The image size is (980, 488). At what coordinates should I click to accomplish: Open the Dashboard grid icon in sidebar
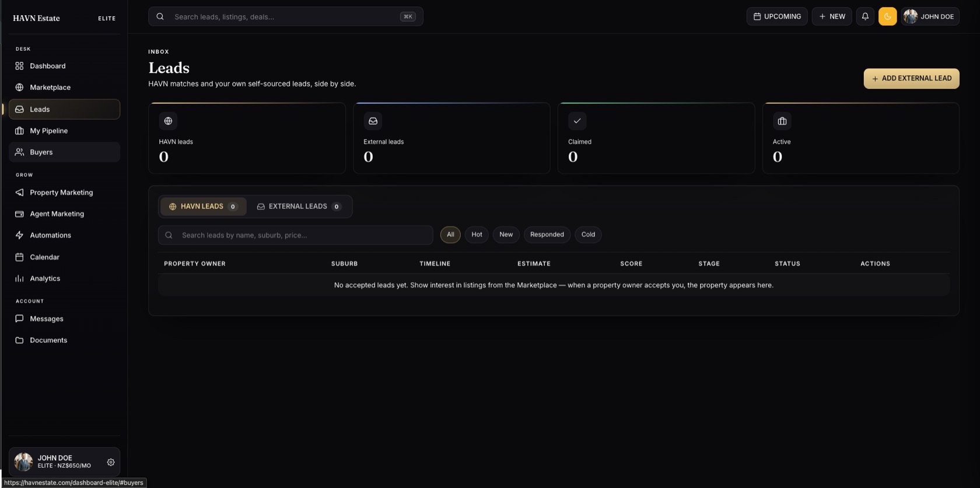pyautogui.click(x=19, y=66)
